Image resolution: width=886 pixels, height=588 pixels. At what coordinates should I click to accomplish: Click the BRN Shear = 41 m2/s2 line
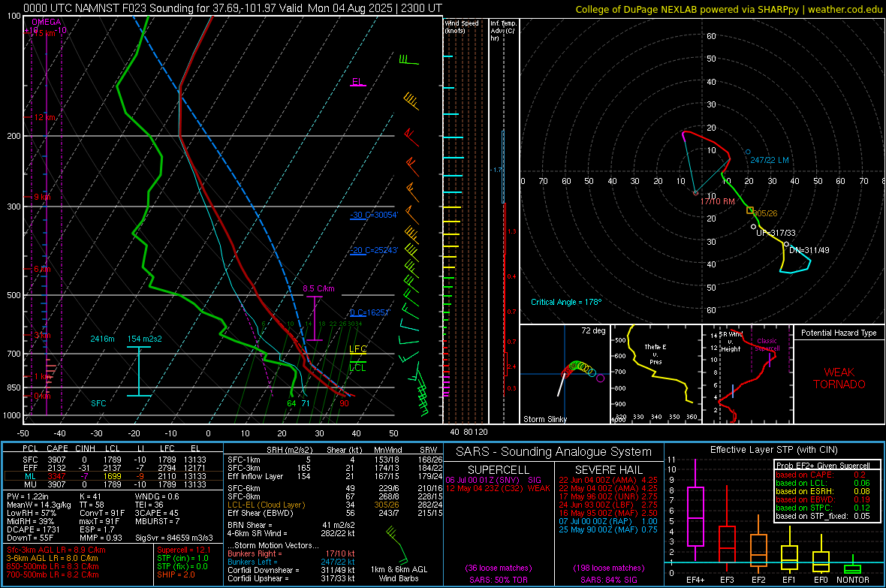(x=291, y=525)
